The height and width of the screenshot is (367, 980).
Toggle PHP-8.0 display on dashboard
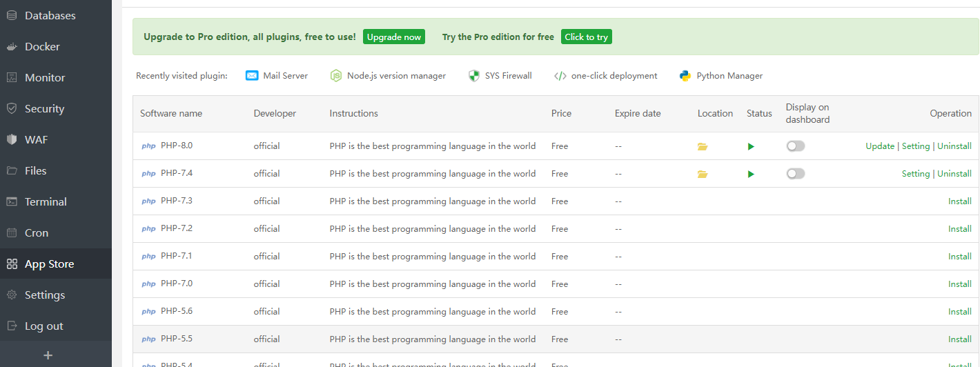point(796,146)
